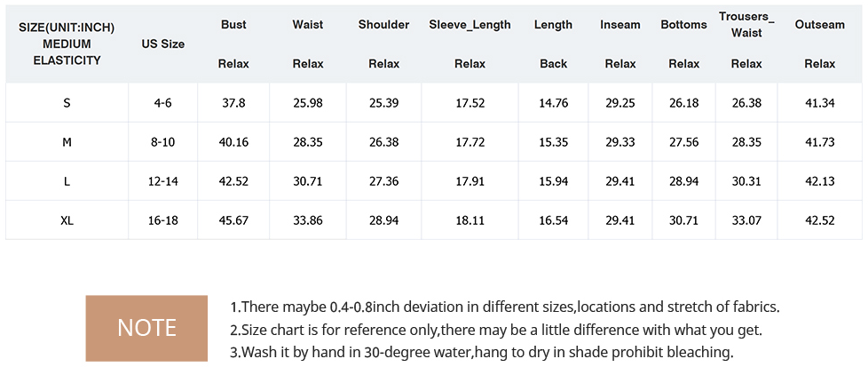Select the 33.07 trousers waist value
The image size is (868, 367).
(x=746, y=220)
